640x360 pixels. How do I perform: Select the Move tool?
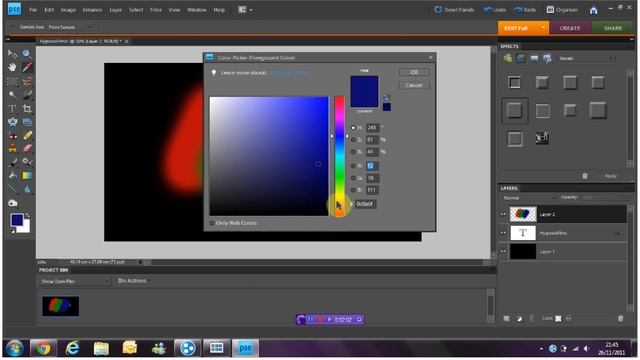point(12,54)
